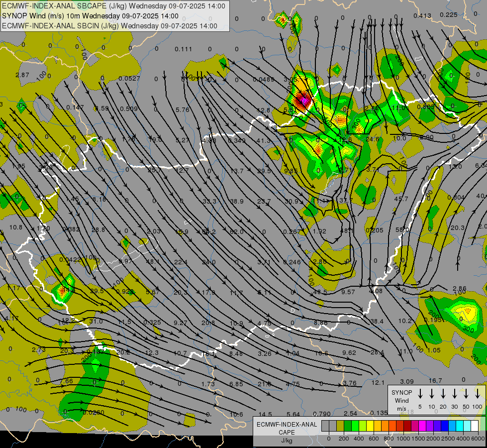This screenshot has height=448, width=487.
Task: Click the 5 m/s wind arrow in legend
Action: tap(420, 394)
